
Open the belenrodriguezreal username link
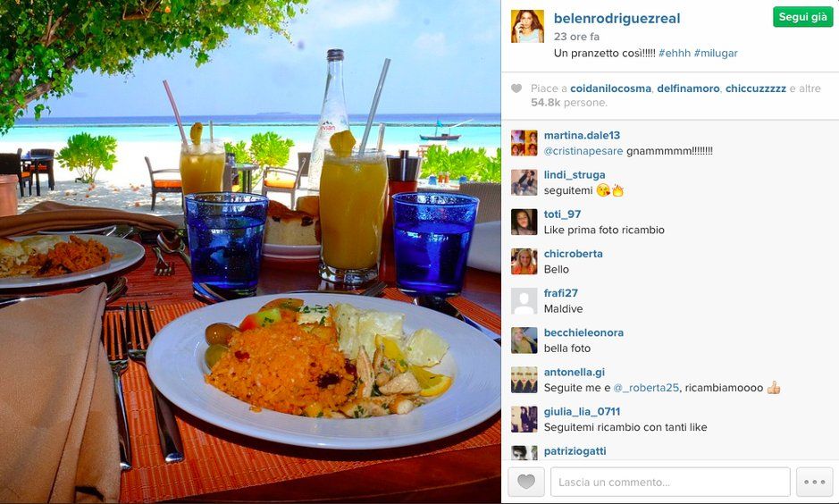coord(617,18)
